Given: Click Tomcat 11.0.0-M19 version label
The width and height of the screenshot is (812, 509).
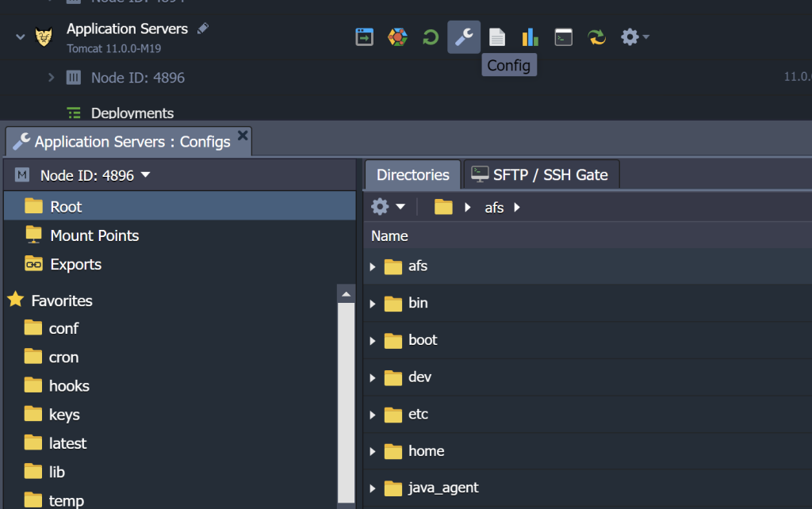Looking at the screenshot, I should click(x=114, y=48).
